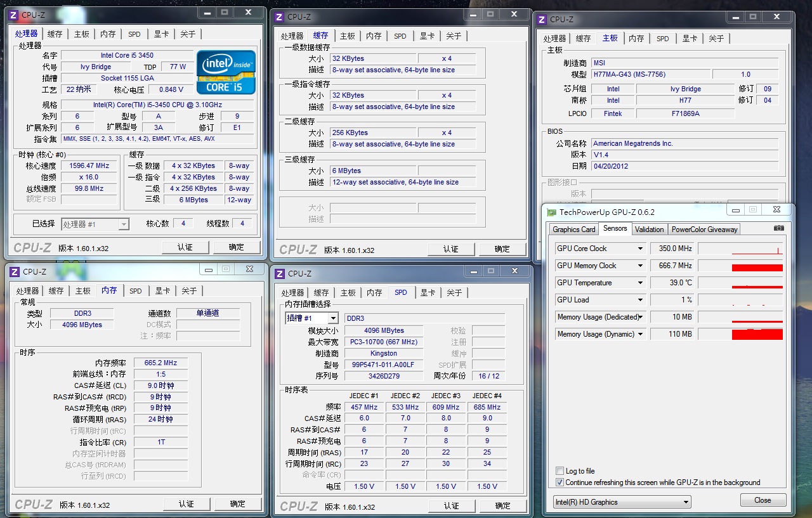Expand the GPU Core Clock sensor dropdown
The height and width of the screenshot is (518, 812).
pyautogui.click(x=640, y=249)
